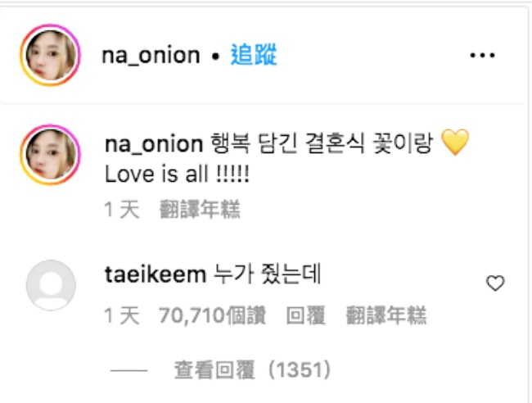Click the comment text 누가 줬는데
The height and width of the screenshot is (403, 532).
[268, 274]
